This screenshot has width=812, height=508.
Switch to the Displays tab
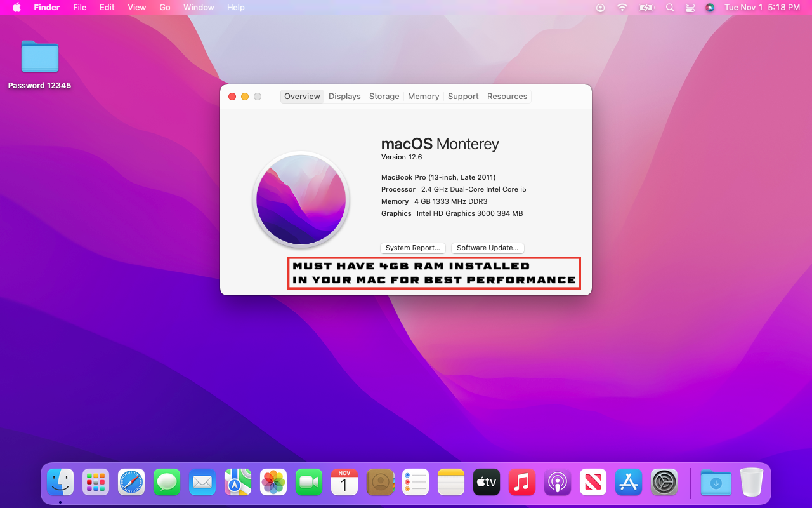344,97
